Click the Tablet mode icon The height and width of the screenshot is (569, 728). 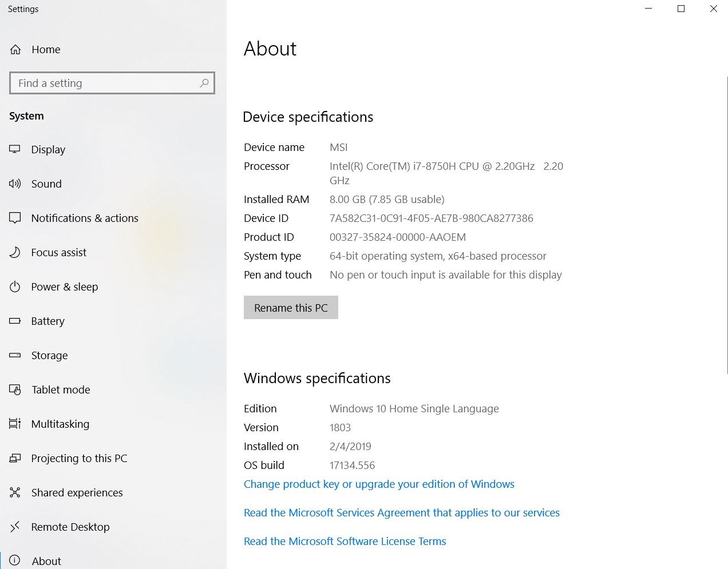pos(15,389)
